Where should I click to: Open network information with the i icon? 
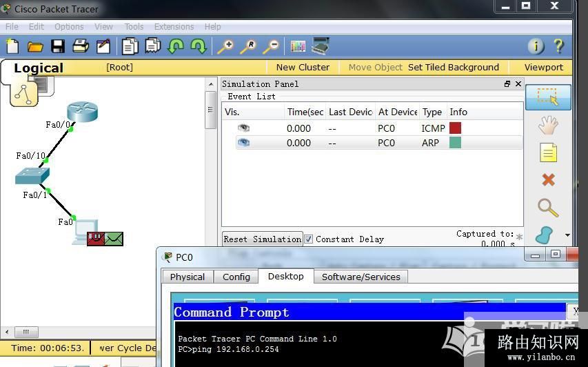click(536, 46)
